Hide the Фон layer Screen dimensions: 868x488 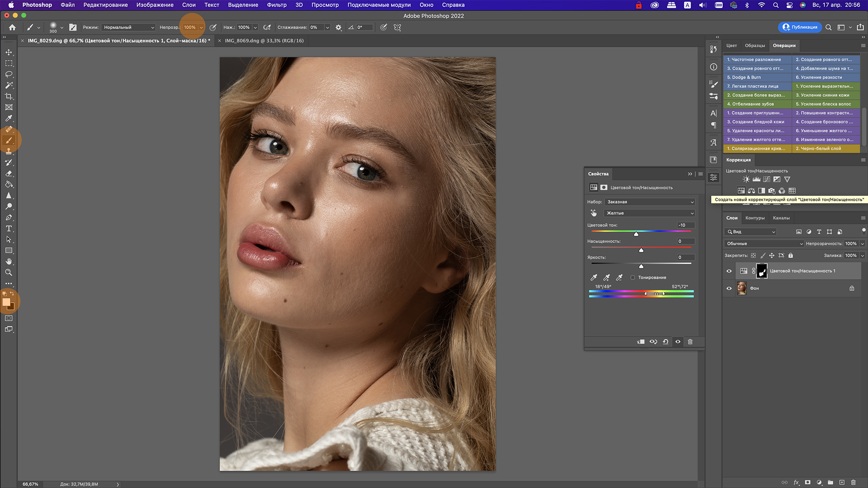click(x=729, y=288)
